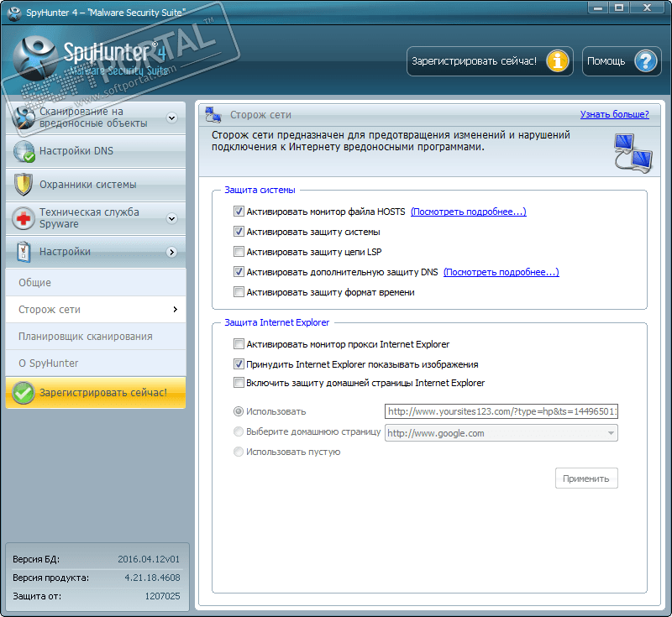
Task: Enable Internet Explorer homepage protection checkbox
Action: [x=239, y=382]
